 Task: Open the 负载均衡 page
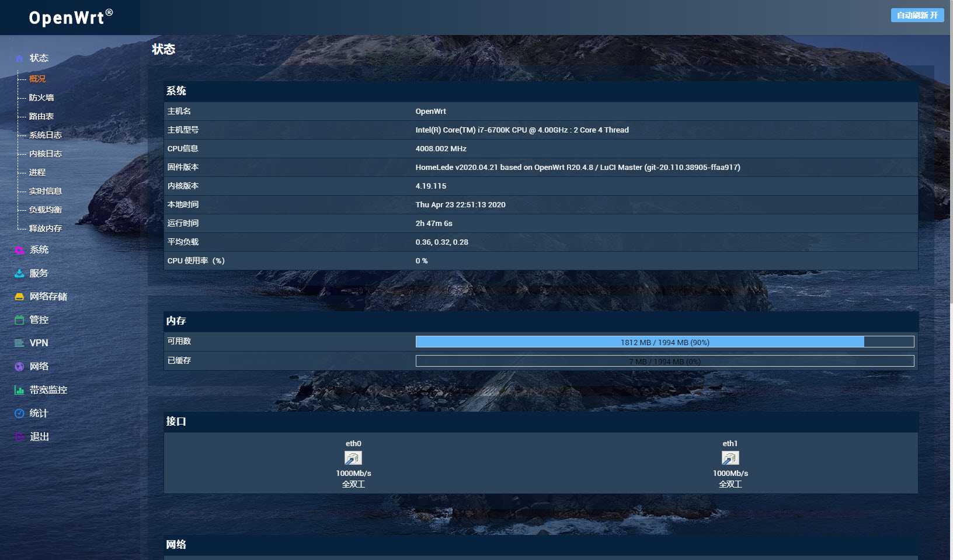point(46,210)
